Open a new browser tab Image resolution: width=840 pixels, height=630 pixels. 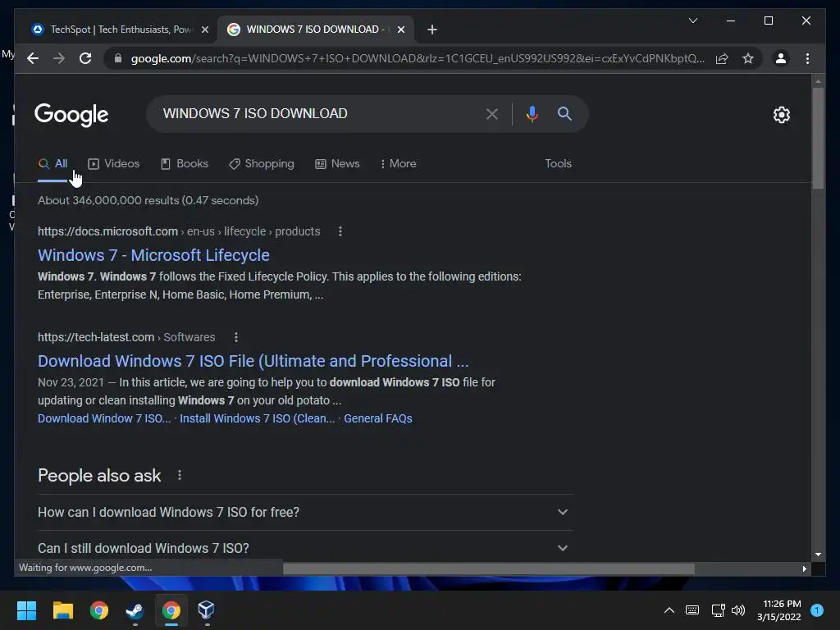coord(432,30)
